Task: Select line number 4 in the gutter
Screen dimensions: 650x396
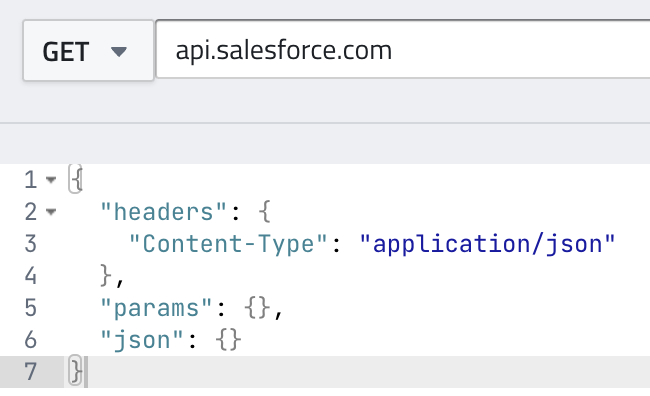Action: [31, 276]
